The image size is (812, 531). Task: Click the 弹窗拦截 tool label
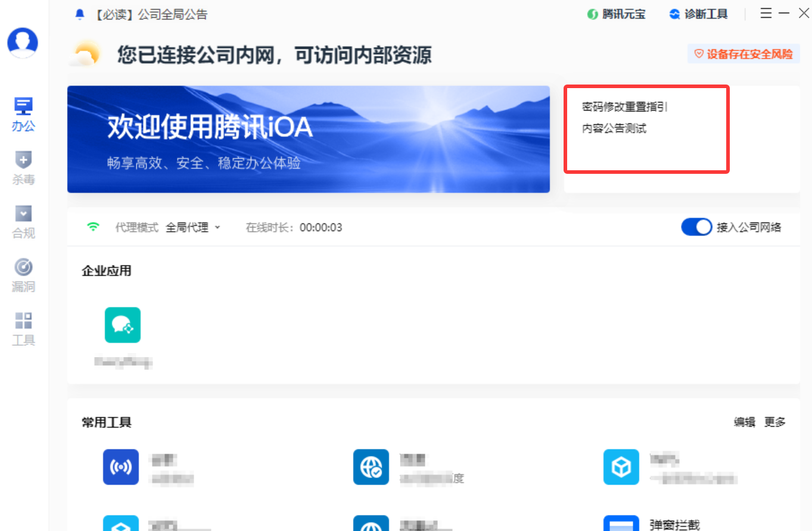point(674,524)
